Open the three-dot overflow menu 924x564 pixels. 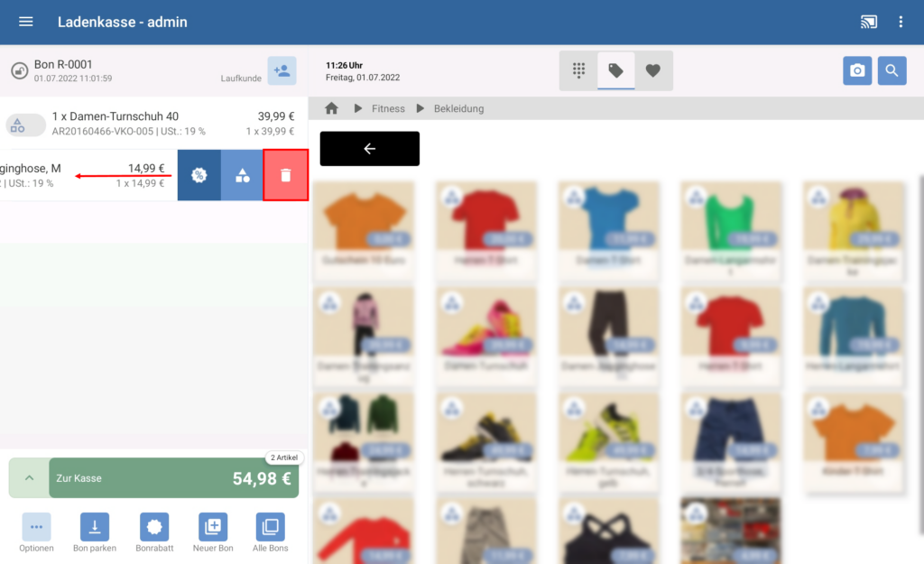[901, 22]
